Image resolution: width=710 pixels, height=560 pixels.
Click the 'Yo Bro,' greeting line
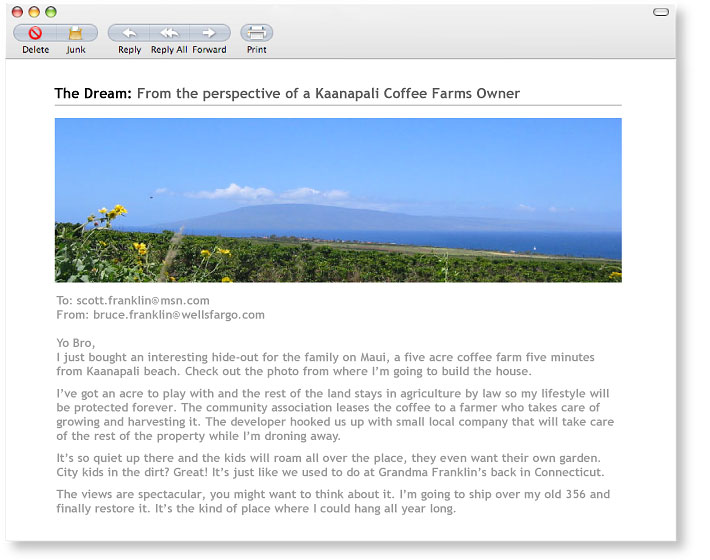[76, 343]
